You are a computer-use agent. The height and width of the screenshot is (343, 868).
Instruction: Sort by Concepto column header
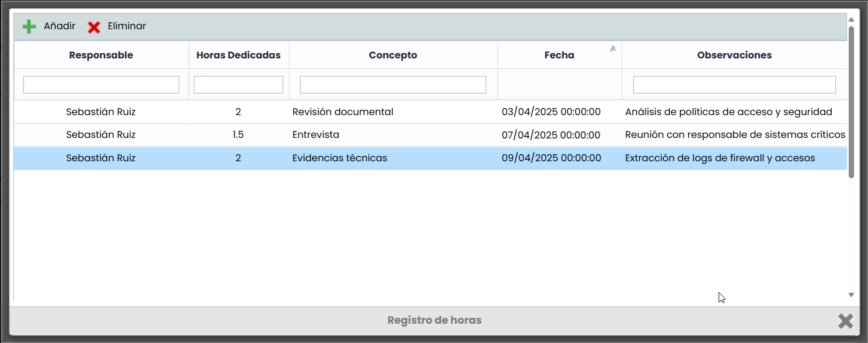[x=393, y=56]
